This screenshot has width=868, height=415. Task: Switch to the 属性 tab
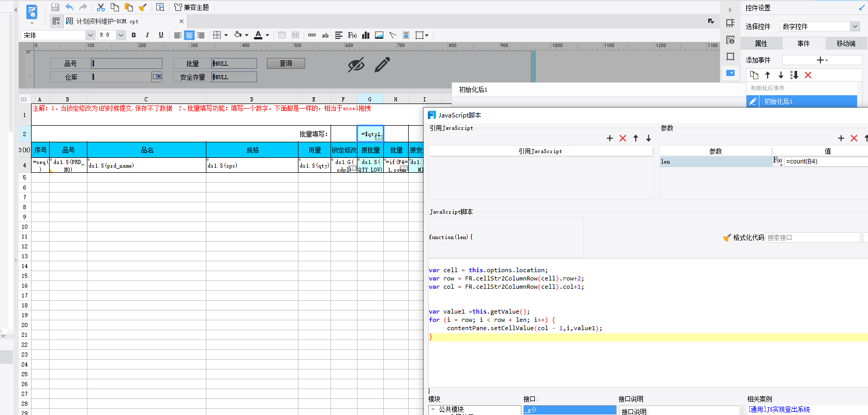pos(761,43)
